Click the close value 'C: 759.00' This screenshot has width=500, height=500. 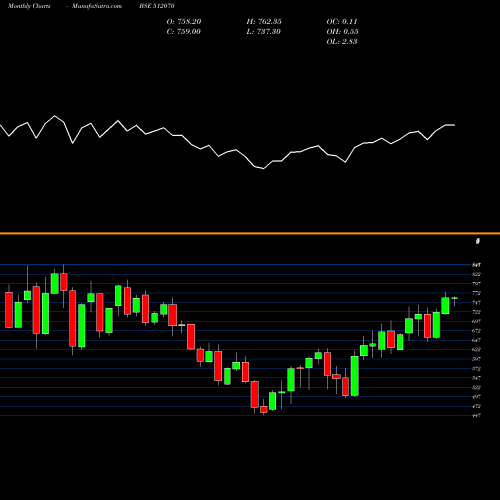[x=184, y=32]
